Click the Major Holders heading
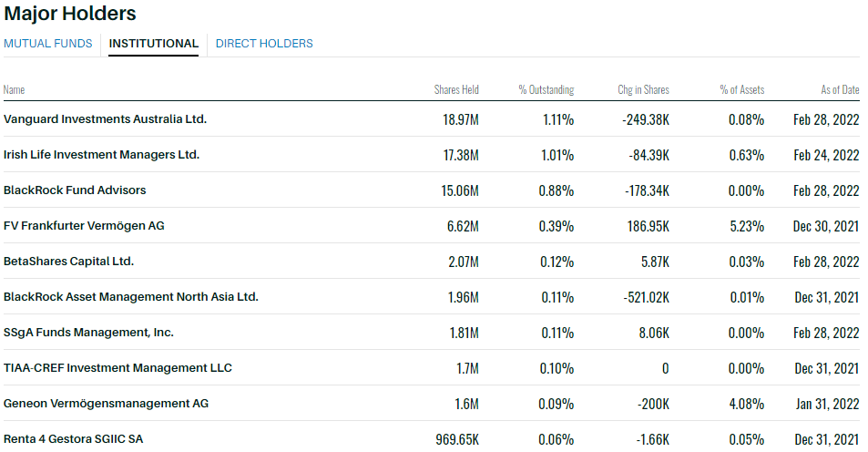868x452 pixels. click(70, 14)
